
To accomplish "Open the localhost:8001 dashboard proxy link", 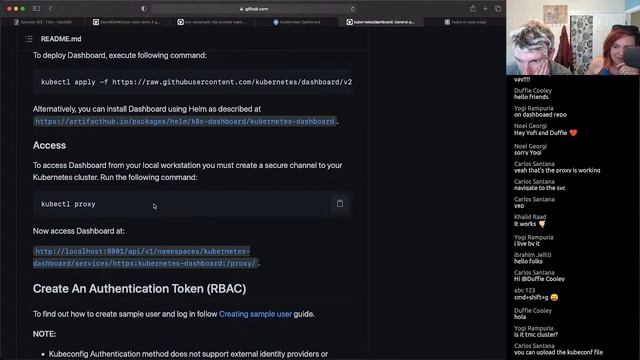I will (x=145, y=257).
